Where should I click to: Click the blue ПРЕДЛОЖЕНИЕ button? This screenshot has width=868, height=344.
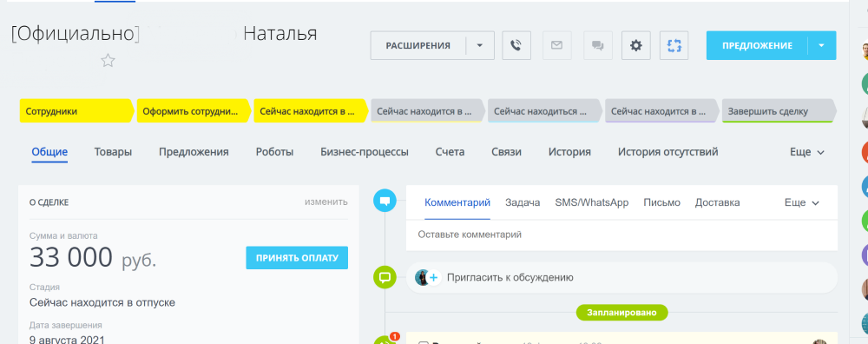[x=757, y=45]
